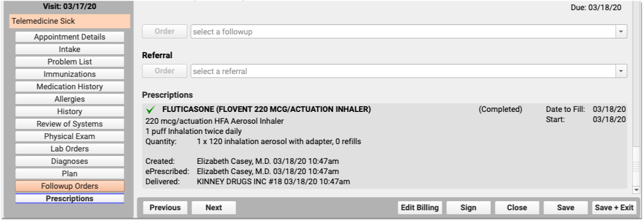
Task: Select the Telemedicine Sick visit header
Action: [x=70, y=21]
